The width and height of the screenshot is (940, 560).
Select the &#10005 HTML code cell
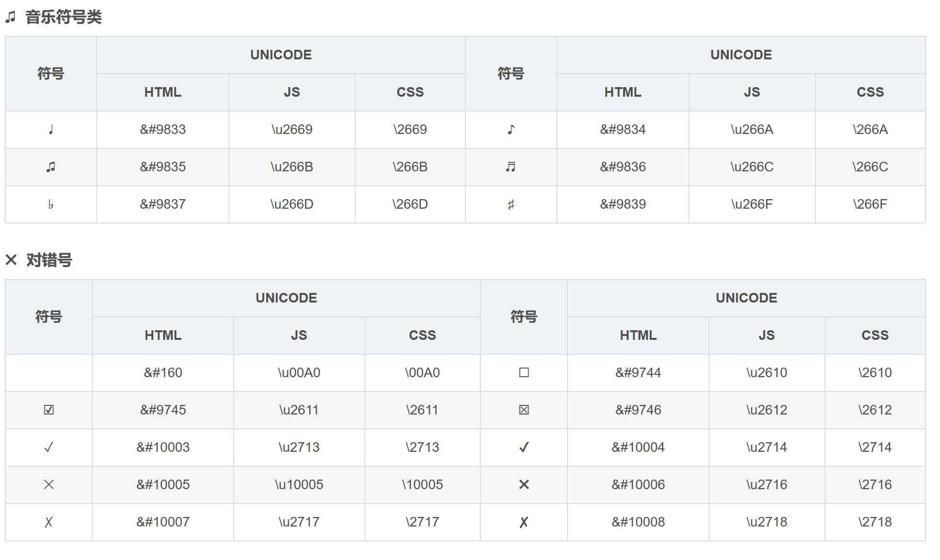(x=163, y=485)
